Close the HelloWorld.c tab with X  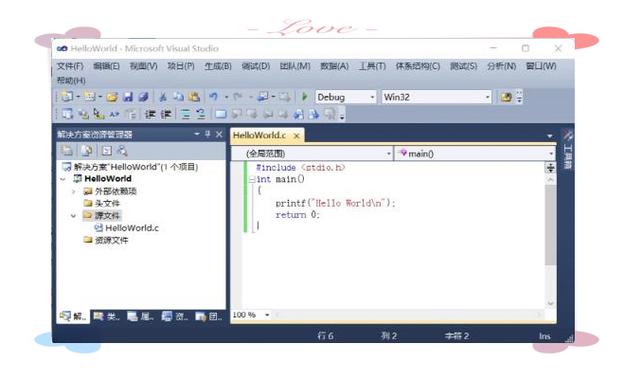[296, 136]
